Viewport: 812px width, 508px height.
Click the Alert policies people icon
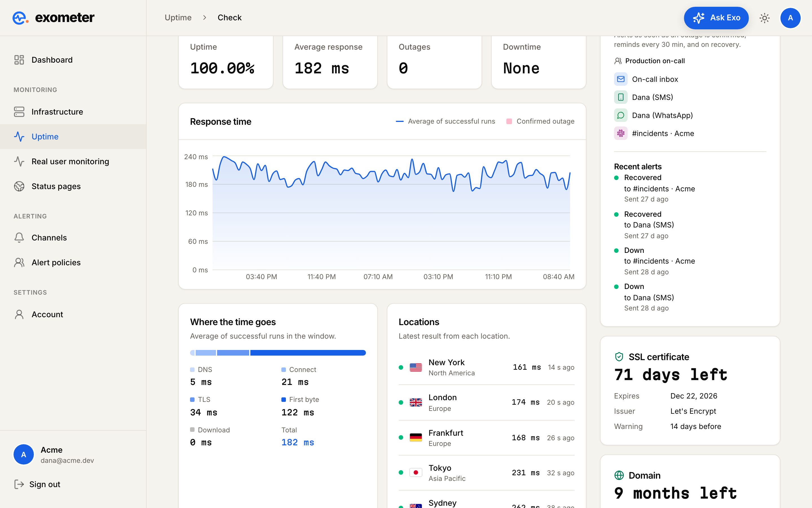[19, 262]
